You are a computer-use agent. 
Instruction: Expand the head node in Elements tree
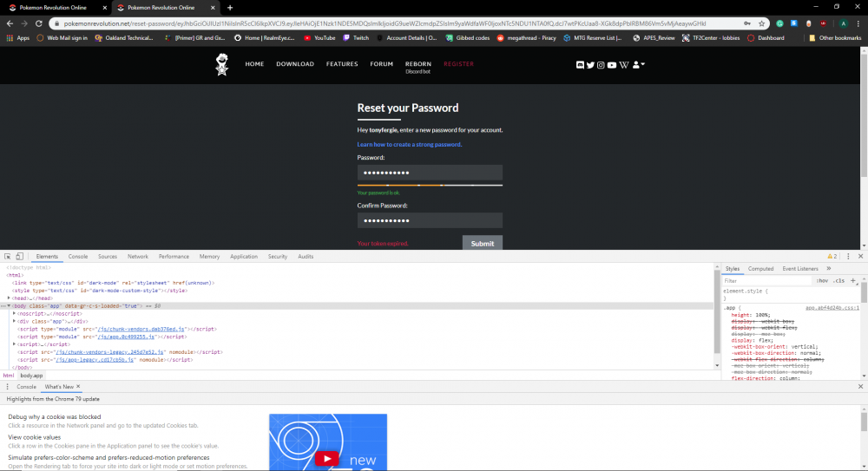click(x=10, y=298)
